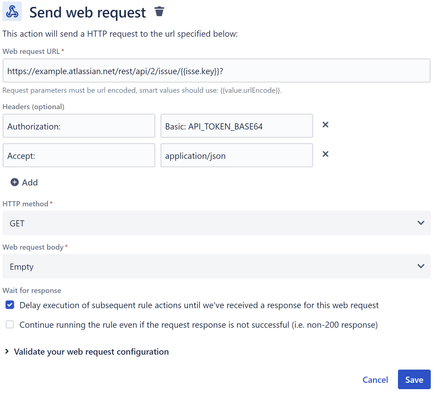Image resolution: width=443 pixels, height=397 pixels.
Task: Open the HTTP method dropdown showing GET
Action: coord(216,223)
